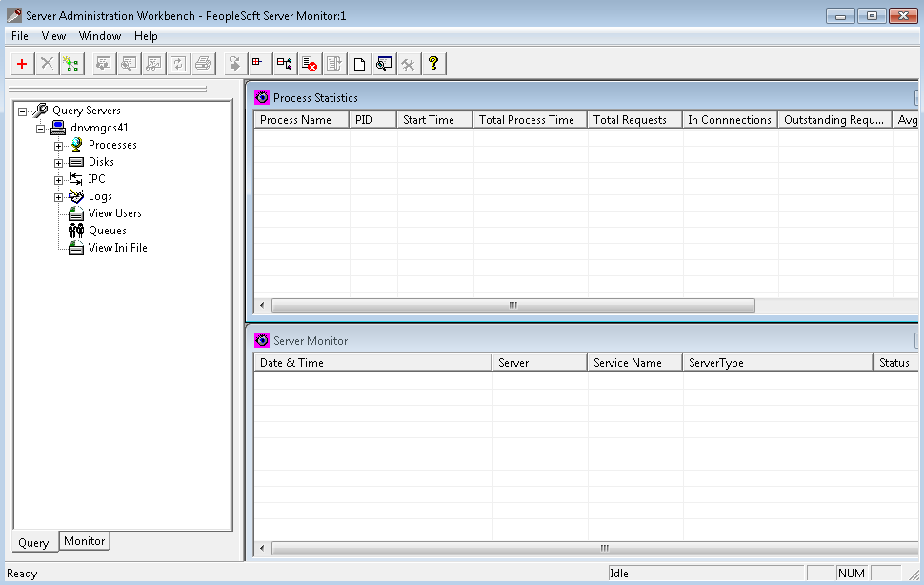Screen dimensions: 924x585
Task: Click Process Statistics horizontal scrollbar thumb
Action: (x=513, y=305)
